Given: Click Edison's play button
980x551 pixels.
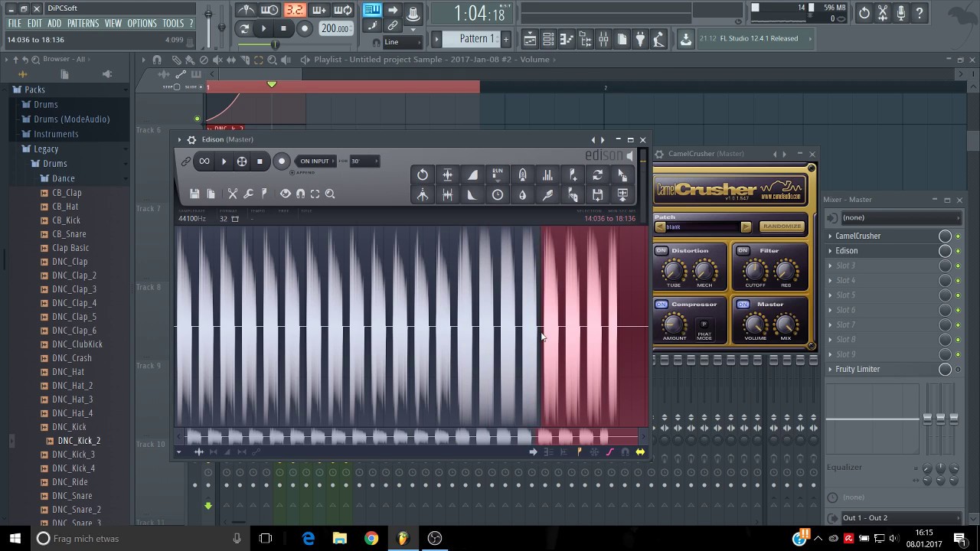Looking at the screenshot, I should tap(224, 161).
